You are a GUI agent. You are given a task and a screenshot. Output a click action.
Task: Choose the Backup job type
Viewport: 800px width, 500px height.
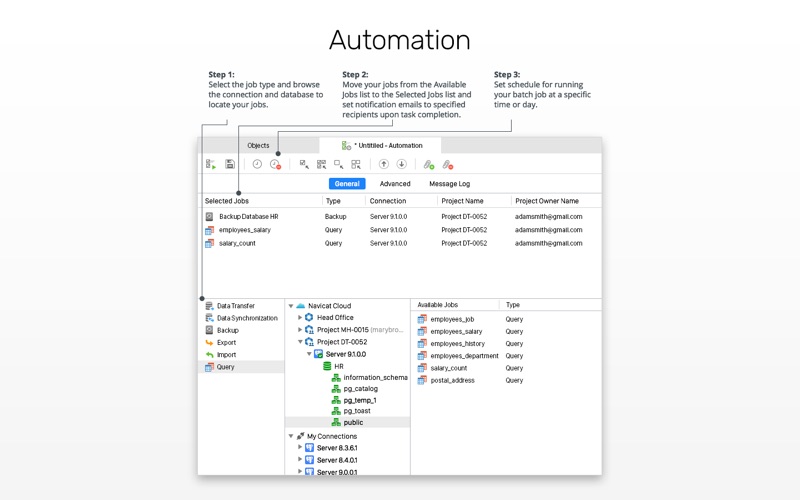[228, 330]
